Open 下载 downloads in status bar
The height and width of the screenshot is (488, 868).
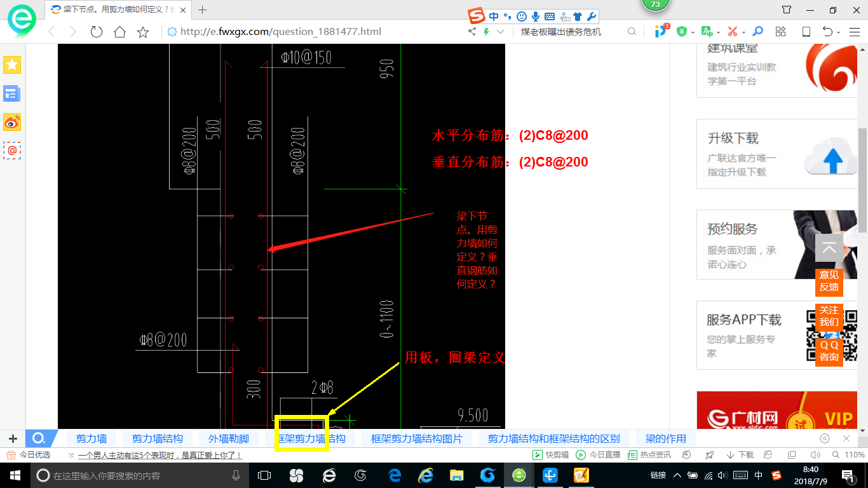pyautogui.click(x=740, y=455)
